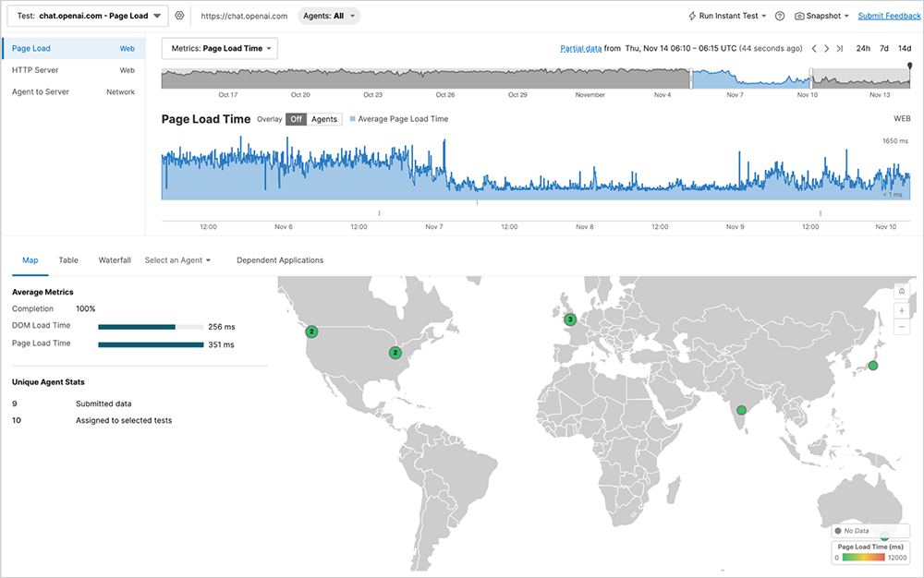Switch to the Waterfall tab
The image size is (924, 578).
115,260
